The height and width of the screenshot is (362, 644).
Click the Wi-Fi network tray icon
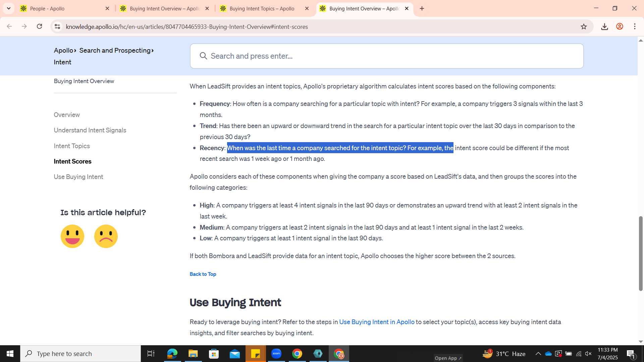click(579, 354)
